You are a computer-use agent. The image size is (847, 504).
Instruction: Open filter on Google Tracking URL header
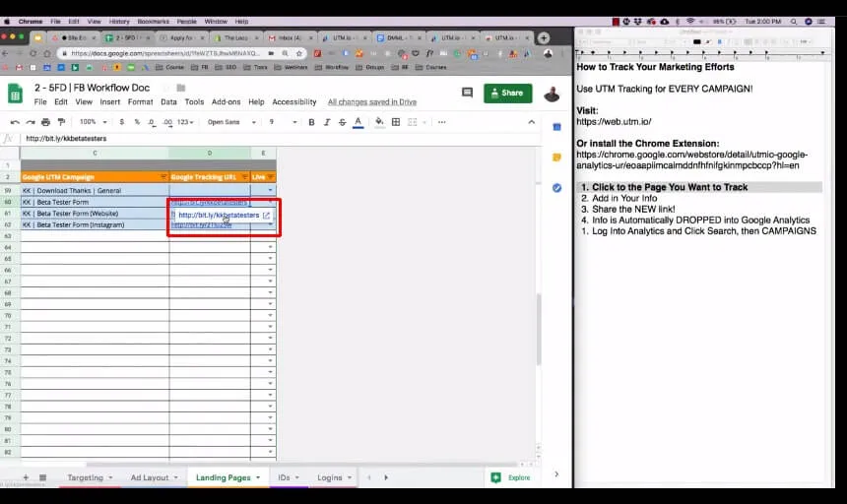click(244, 177)
